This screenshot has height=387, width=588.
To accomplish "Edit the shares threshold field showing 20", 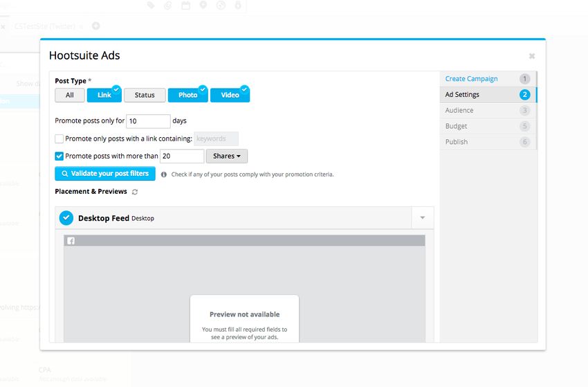I will tap(182, 156).
